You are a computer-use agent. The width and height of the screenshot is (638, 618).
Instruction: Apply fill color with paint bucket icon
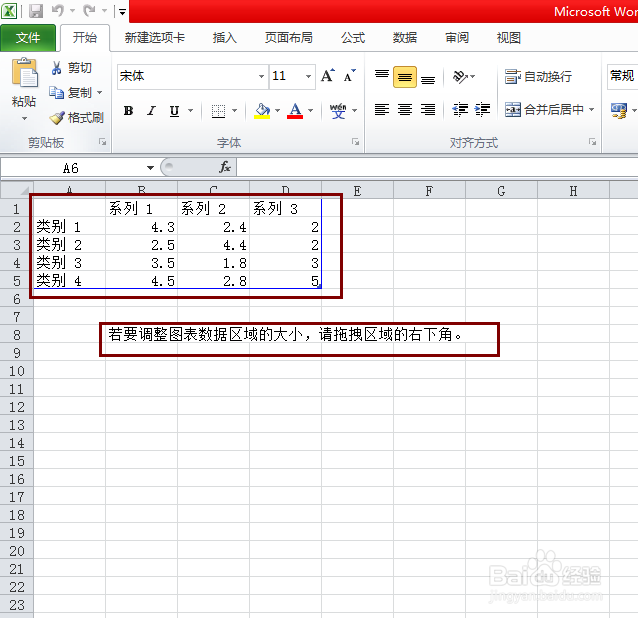[x=262, y=110]
